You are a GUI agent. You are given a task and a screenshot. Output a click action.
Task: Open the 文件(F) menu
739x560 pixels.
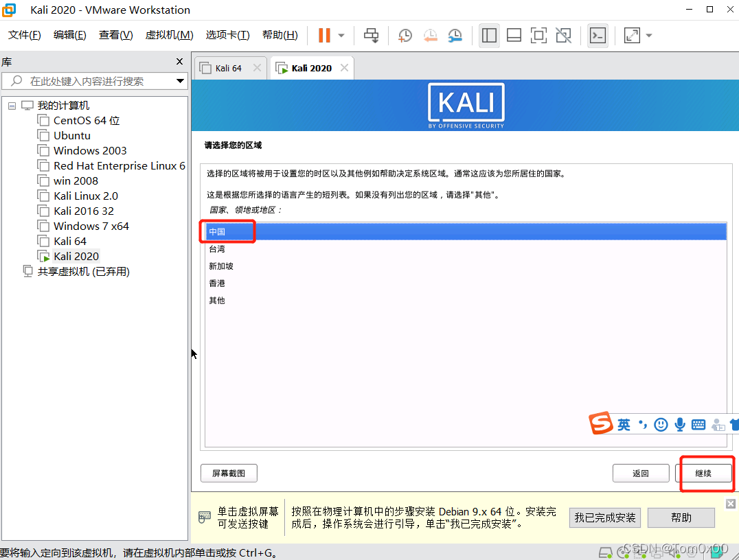(x=25, y=35)
